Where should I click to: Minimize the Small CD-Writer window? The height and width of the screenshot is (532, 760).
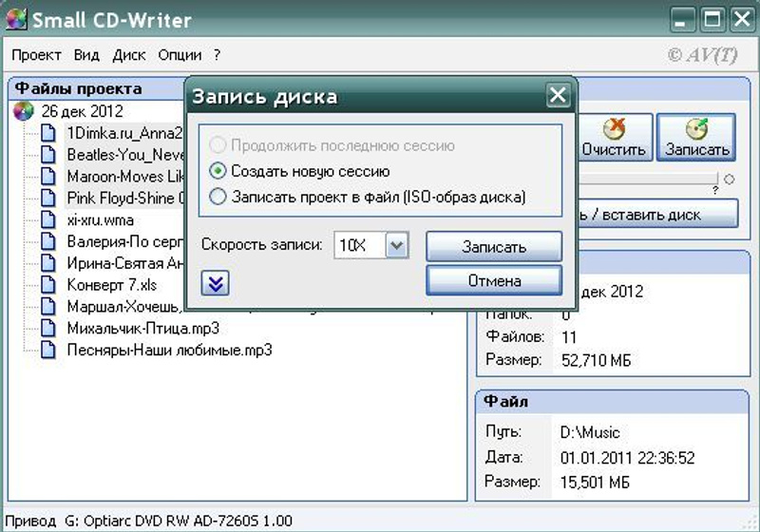click(681, 20)
